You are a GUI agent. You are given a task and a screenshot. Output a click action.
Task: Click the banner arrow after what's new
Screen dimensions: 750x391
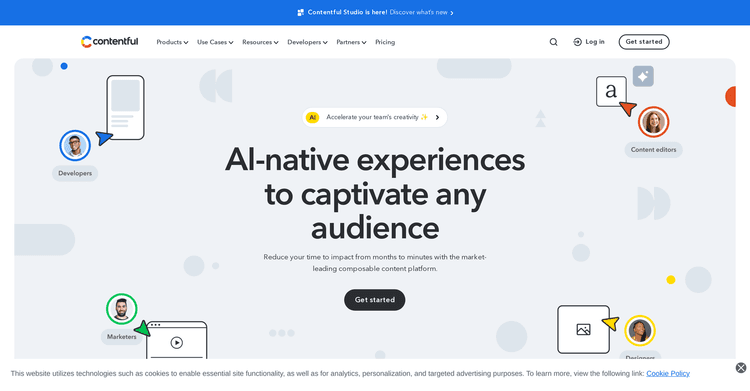(x=452, y=13)
